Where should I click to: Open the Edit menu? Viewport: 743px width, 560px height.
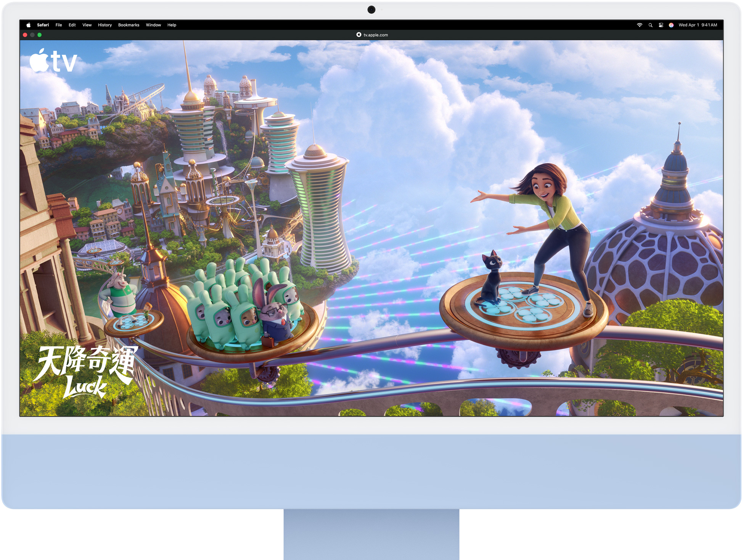tap(72, 25)
